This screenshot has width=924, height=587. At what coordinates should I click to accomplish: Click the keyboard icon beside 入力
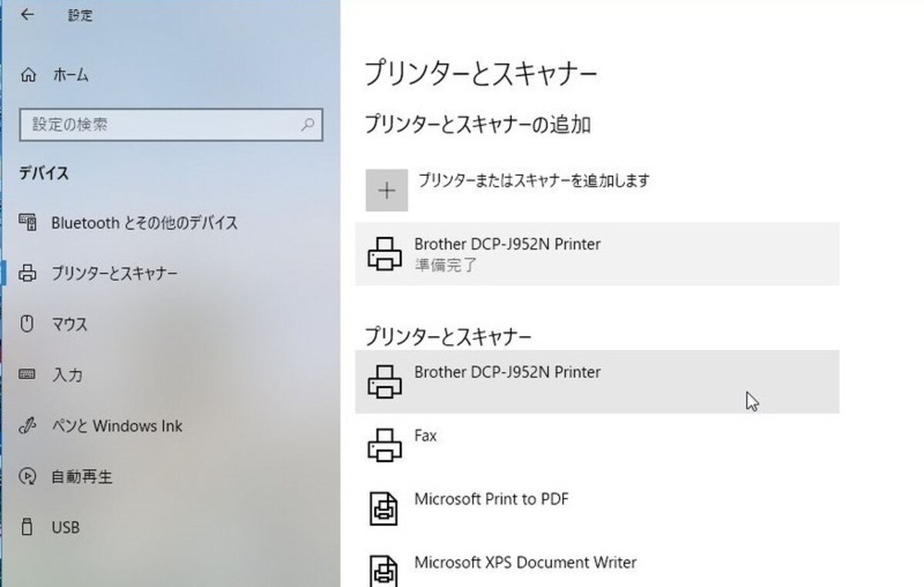[28, 375]
